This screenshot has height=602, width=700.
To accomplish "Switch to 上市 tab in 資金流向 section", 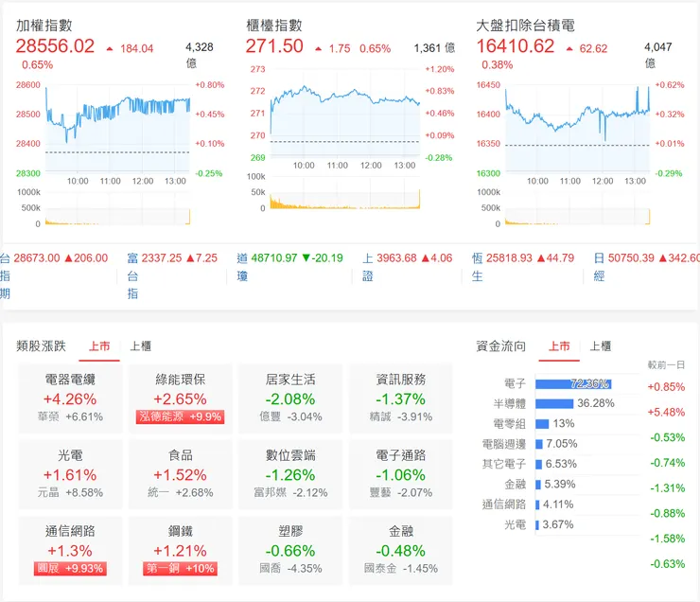I will 559,346.
